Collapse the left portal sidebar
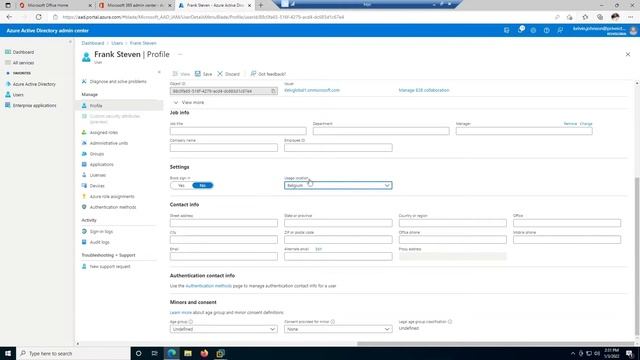This screenshot has width=640, height=360. point(70,42)
